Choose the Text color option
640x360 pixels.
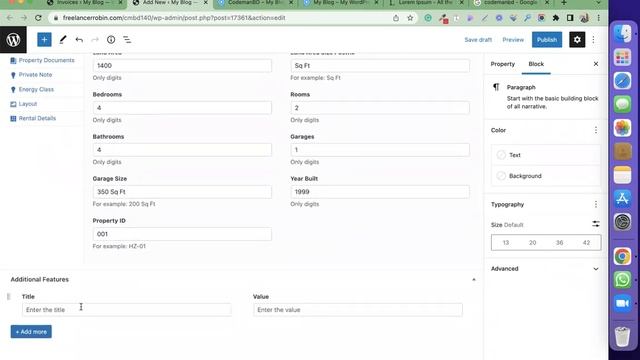tap(546, 155)
